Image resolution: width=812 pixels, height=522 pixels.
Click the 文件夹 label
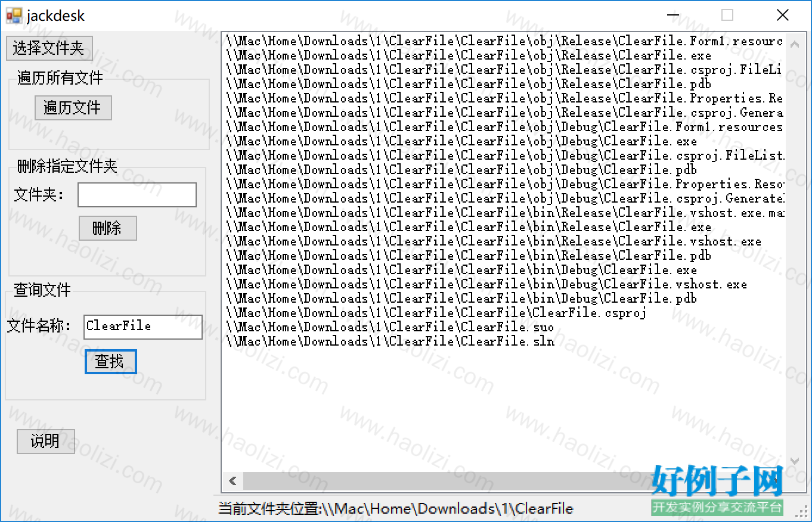(x=39, y=194)
